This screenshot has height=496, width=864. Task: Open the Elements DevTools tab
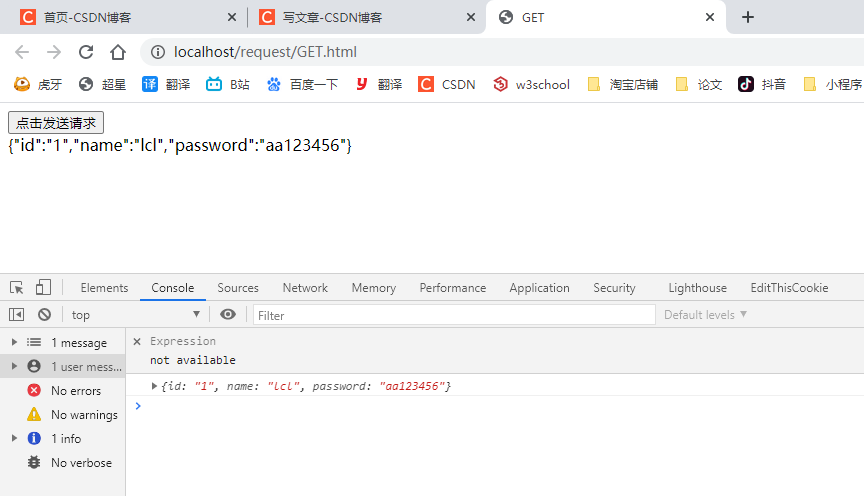pyautogui.click(x=104, y=288)
